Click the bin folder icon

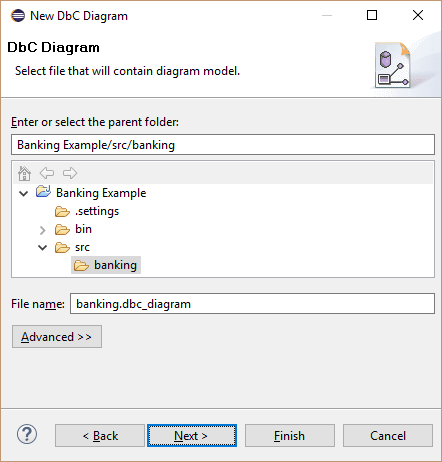(62, 229)
